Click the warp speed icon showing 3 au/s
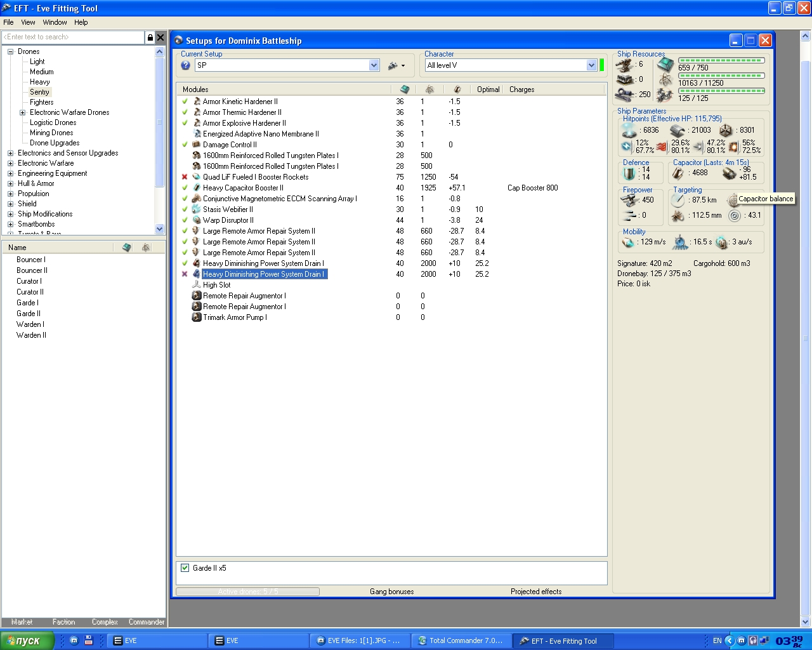Image resolution: width=812 pixels, height=650 pixels. pos(722,242)
